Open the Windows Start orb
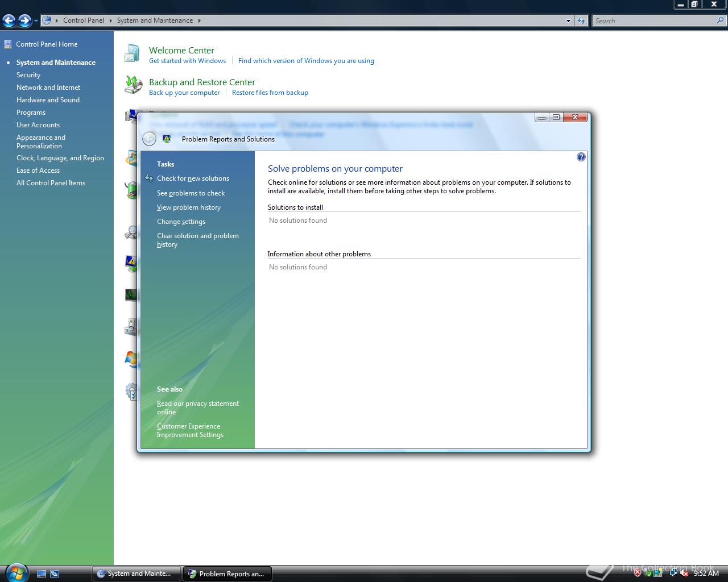This screenshot has width=728, height=582. pos(15,572)
